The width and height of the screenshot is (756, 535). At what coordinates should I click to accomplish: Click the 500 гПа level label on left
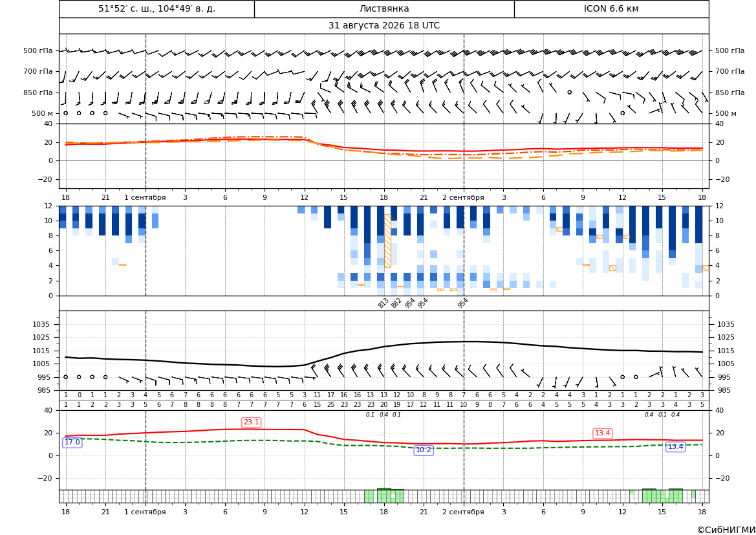[x=38, y=50]
